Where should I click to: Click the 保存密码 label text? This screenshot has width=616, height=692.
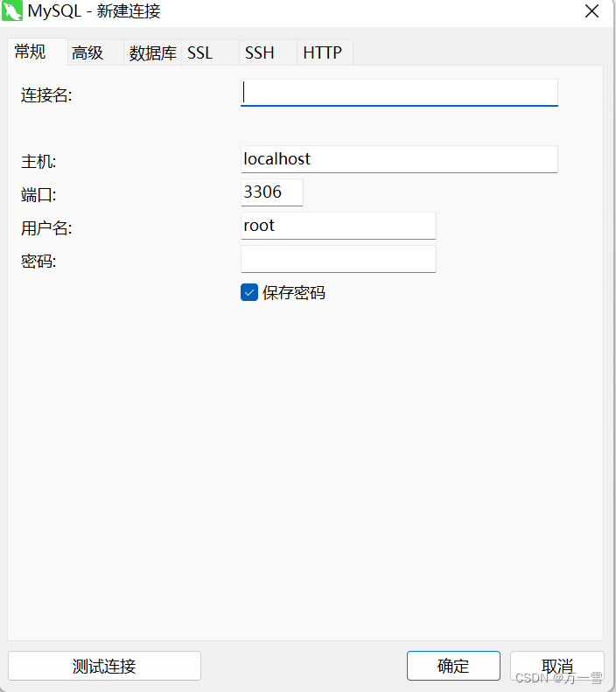tap(294, 292)
